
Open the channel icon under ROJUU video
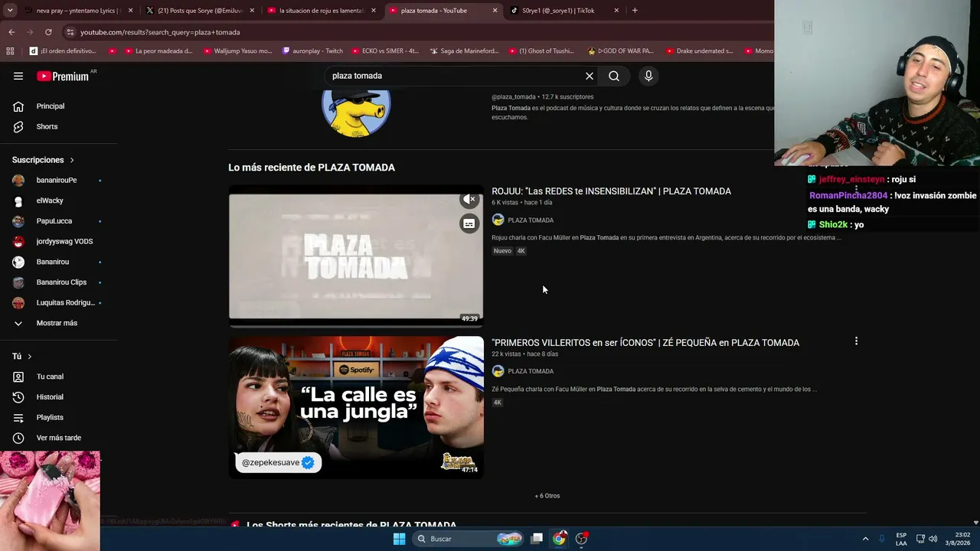[x=498, y=220]
